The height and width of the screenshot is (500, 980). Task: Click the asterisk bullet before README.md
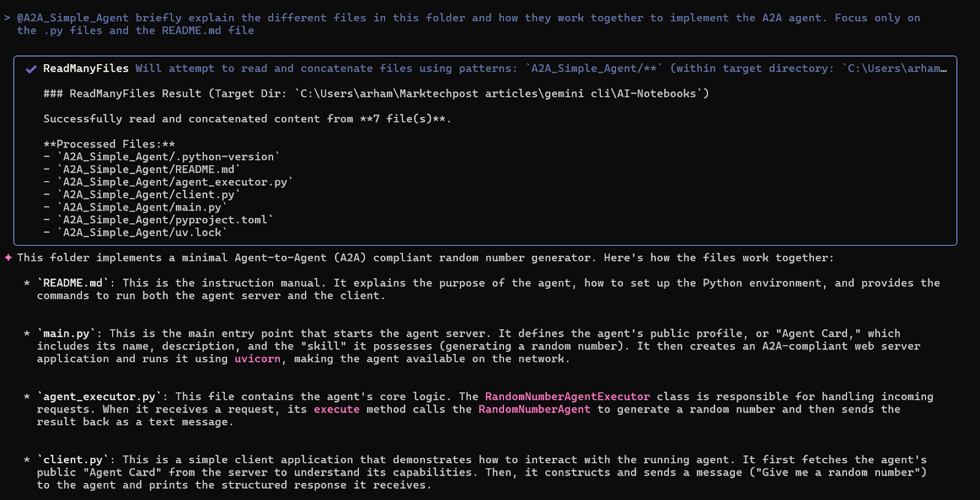click(27, 283)
